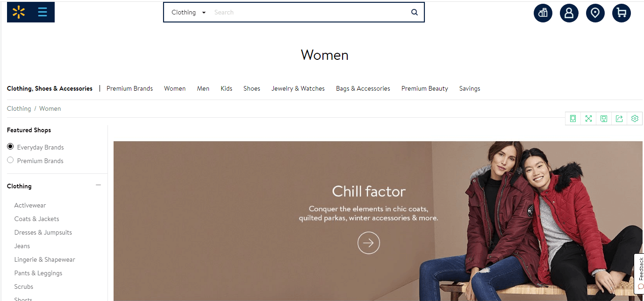
Task: Open the shopping cart
Action: [x=622, y=13]
